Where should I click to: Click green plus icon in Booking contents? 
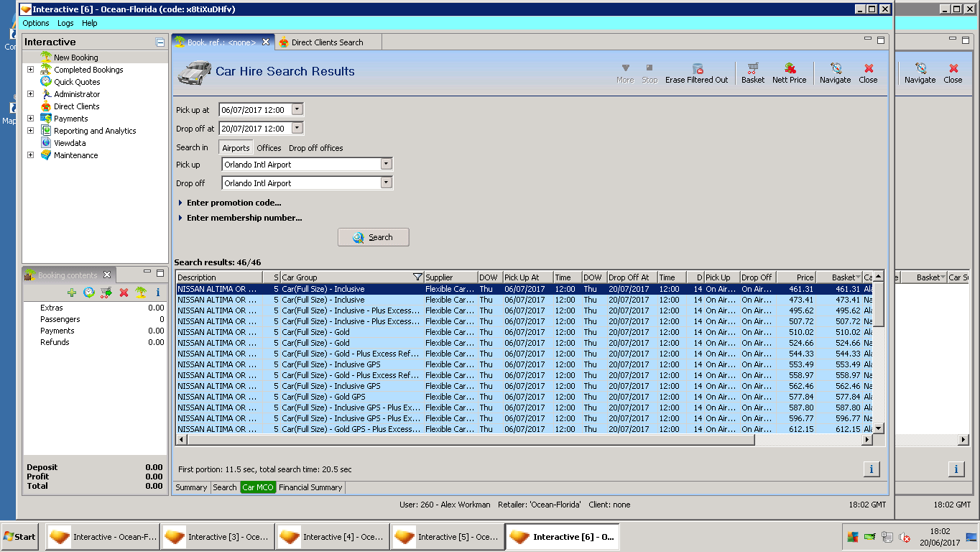click(71, 293)
